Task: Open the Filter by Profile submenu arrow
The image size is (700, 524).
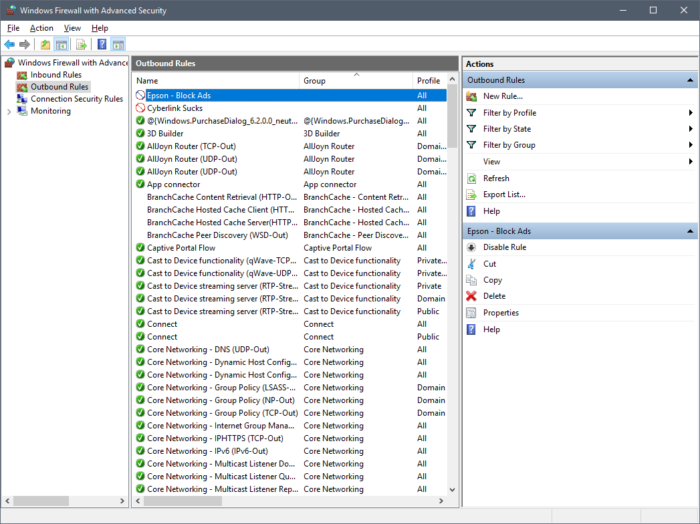Action: (690, 113)
